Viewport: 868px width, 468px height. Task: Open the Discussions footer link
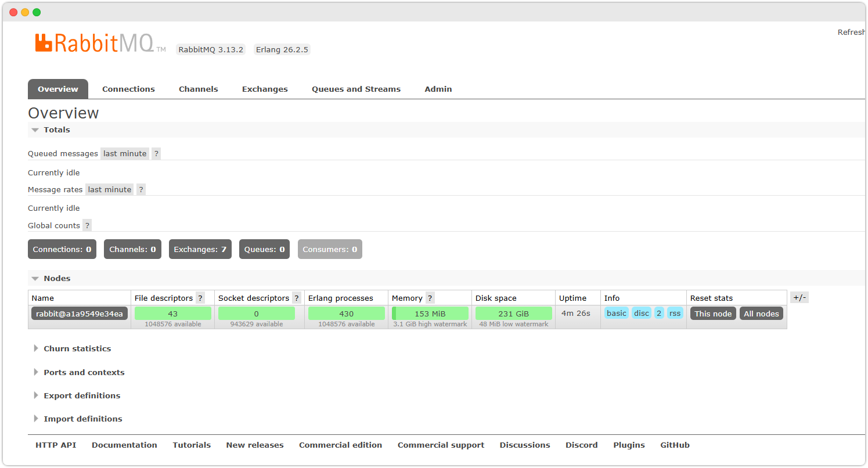(x=525, y=445)
